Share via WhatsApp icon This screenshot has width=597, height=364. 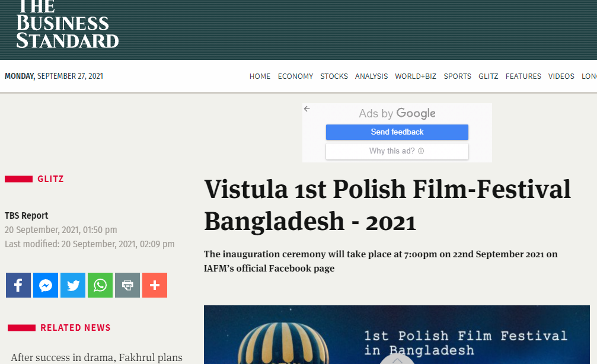100,285
